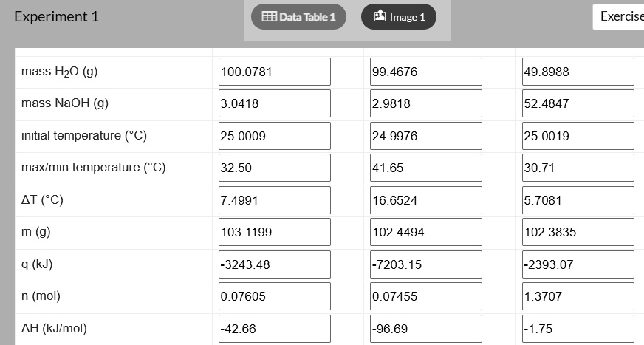Select n (mol) field showing 0.07455

point(426,296)
